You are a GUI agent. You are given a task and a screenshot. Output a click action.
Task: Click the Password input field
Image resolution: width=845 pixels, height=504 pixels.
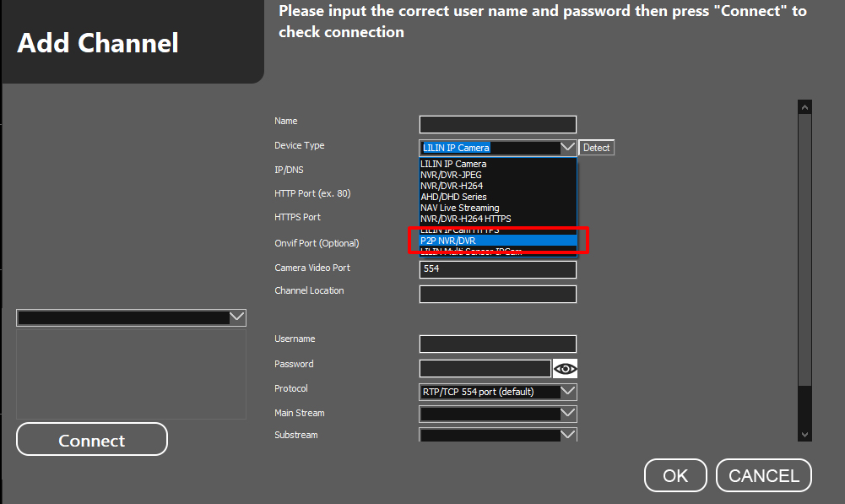485,369
